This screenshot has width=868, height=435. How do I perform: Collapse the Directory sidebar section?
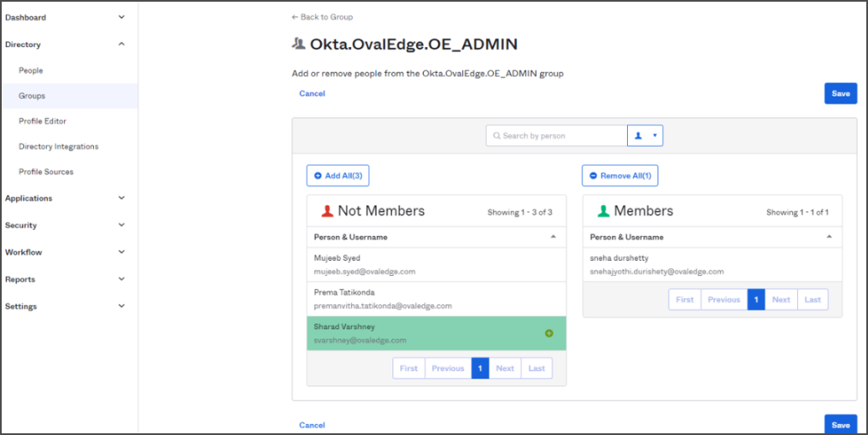click(122, 44)
